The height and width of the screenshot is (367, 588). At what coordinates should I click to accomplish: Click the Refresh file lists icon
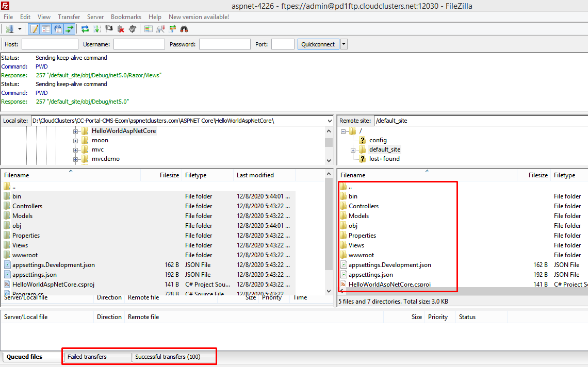tap(85, 29)
